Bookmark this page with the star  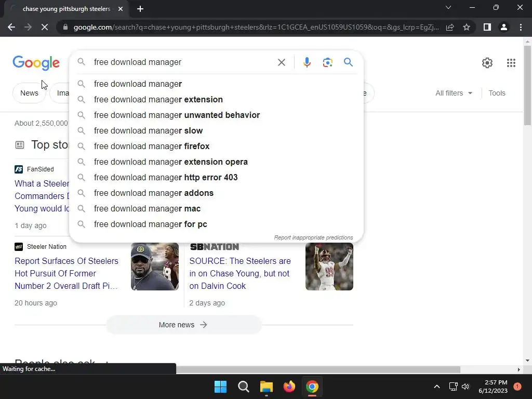[467, 27]
